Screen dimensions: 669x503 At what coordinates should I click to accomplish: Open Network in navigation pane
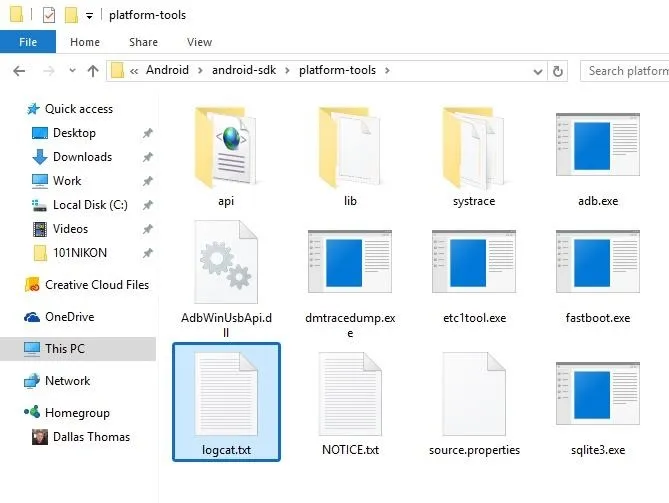pos(67,381)
